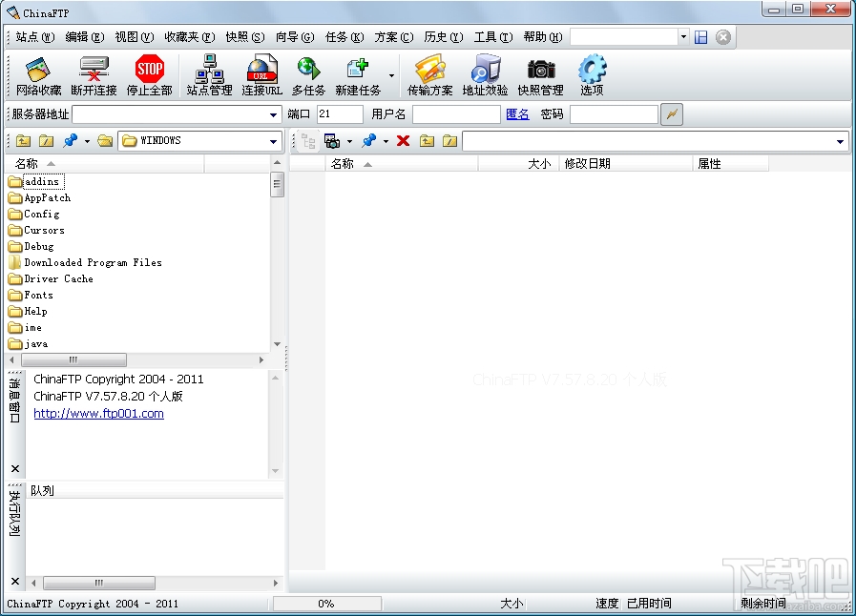Sort remote files by 大小 column
Screen dimensions: 856x616
(x=518, y=163)
